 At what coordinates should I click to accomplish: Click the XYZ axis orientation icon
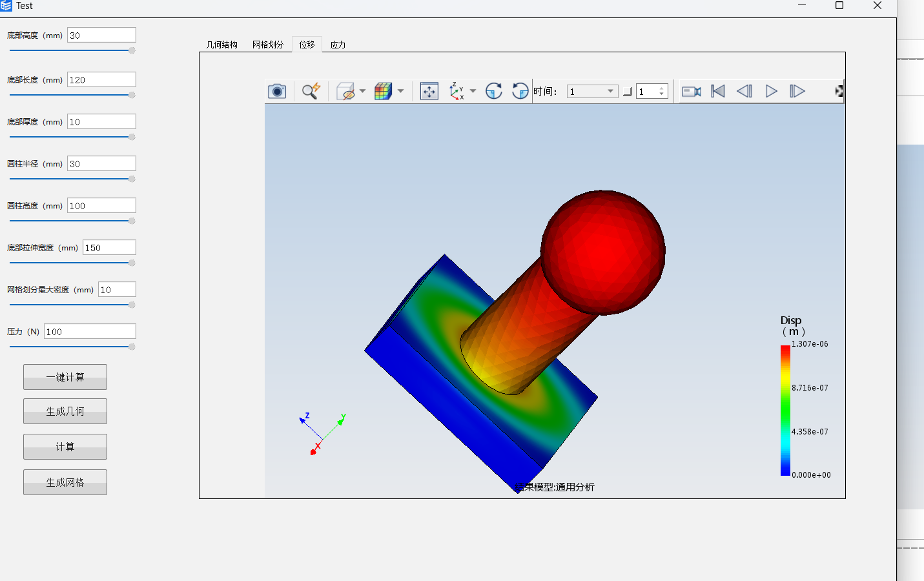[x=457, y=91]
